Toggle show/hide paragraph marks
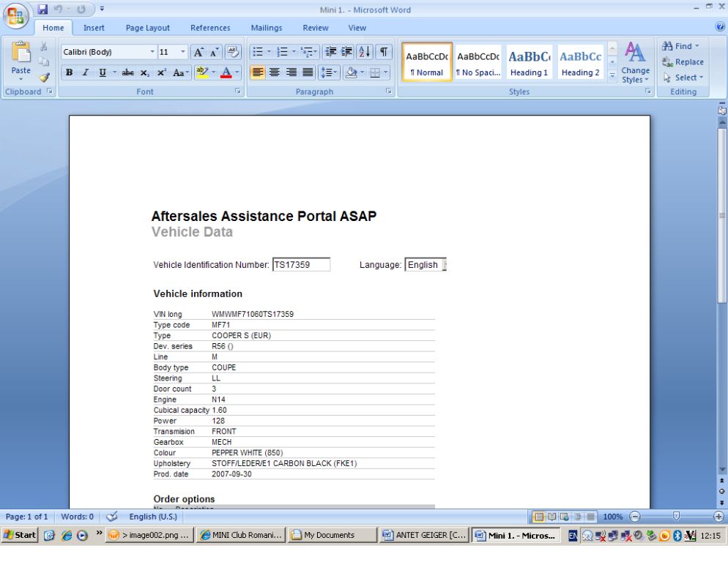Screen dimensions: 728x562 point(385,53)
